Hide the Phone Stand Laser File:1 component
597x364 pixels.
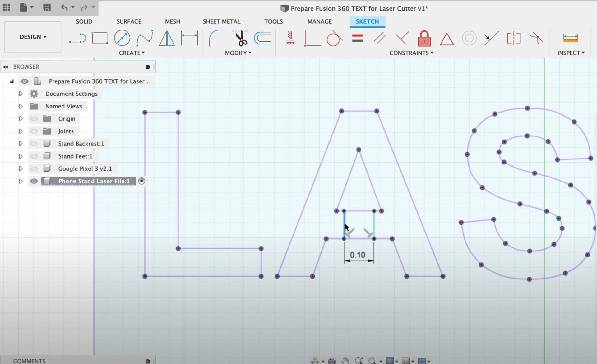[34, 181]
